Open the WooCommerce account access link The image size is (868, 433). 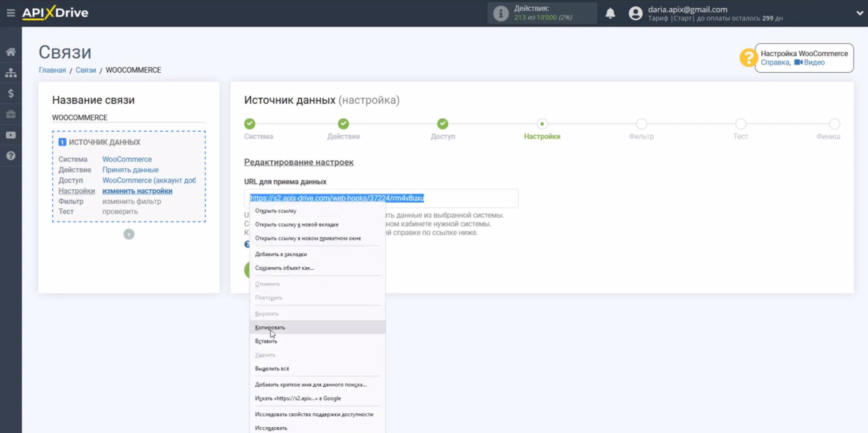pos(149,180)
